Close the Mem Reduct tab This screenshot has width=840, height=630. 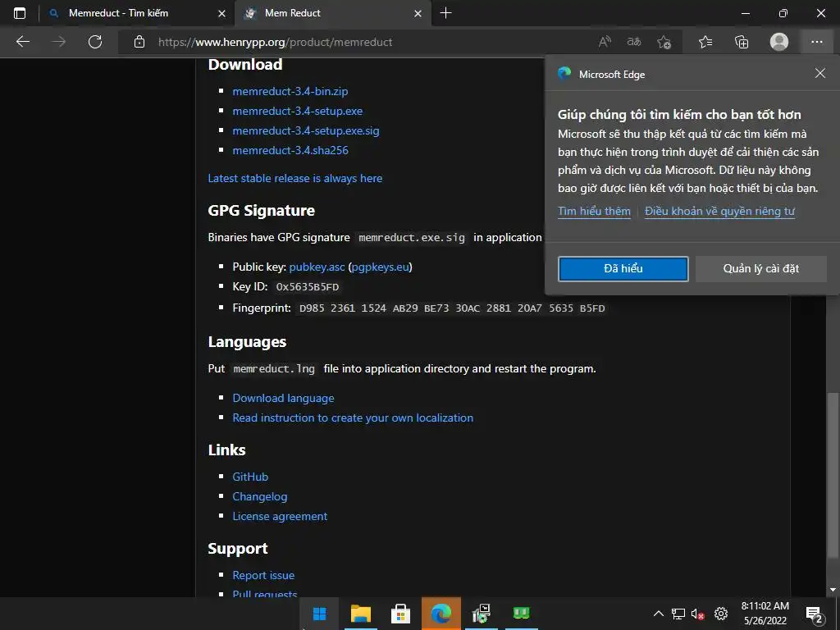[418, 14]
